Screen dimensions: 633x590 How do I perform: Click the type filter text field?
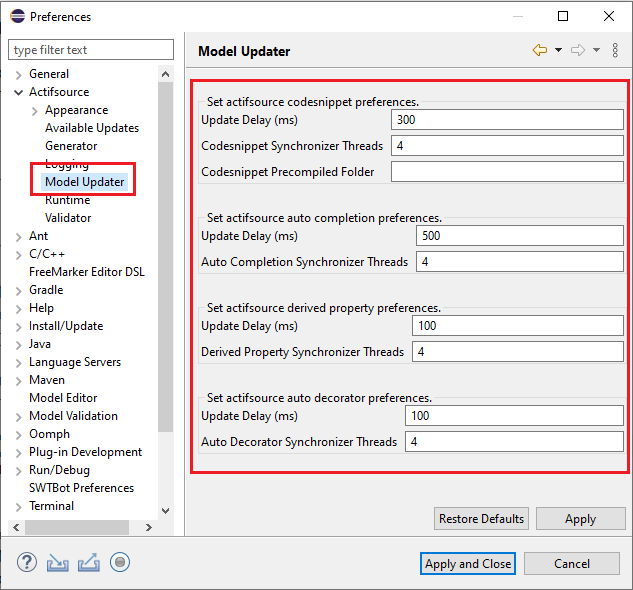pyautogui.click(x=91, y=50)
